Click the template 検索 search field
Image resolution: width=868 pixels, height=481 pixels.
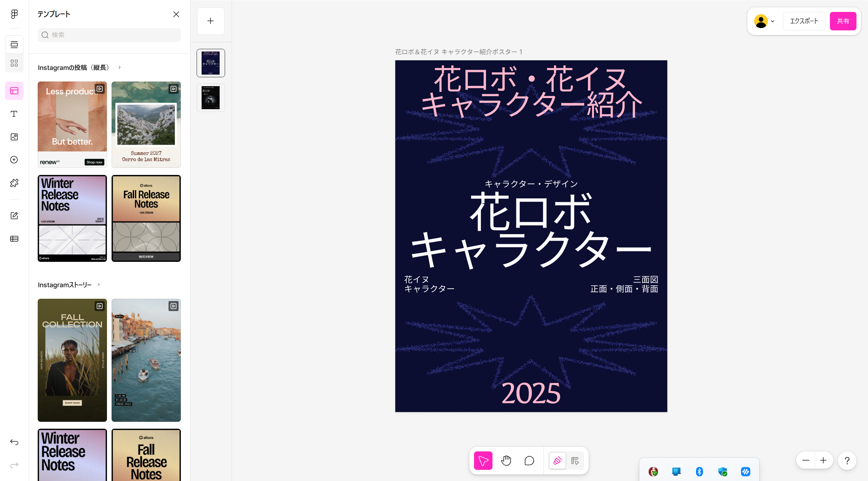109,35
